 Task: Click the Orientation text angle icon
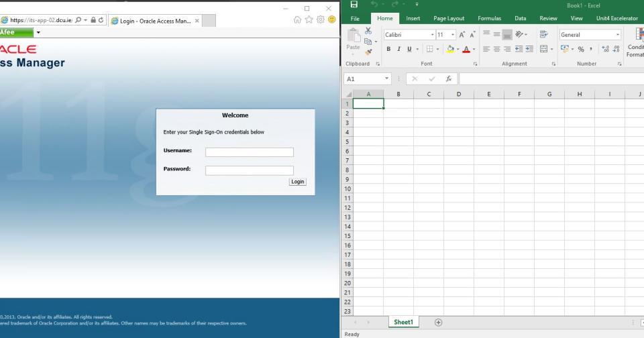[519, 34]
